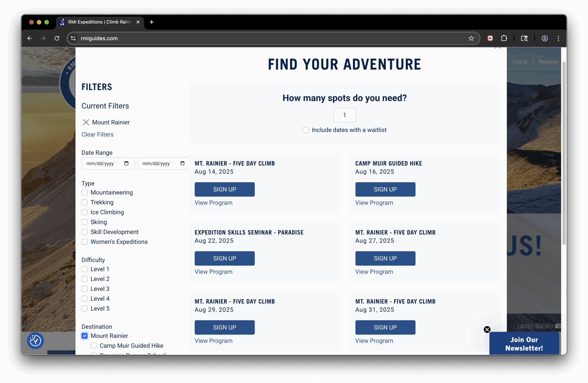Screen dimensions: 588x383
Task: Open the start date calendar picker icon
Action: point(127,163)
